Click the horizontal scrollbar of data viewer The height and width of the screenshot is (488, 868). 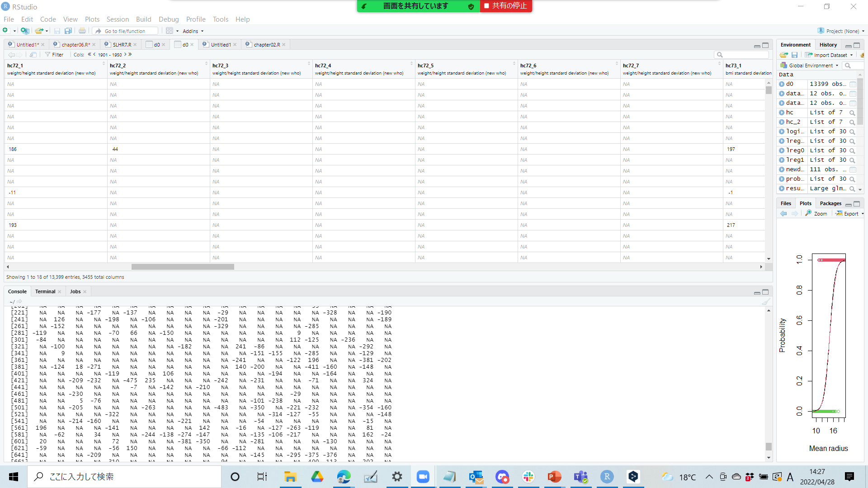pos(183,267)
